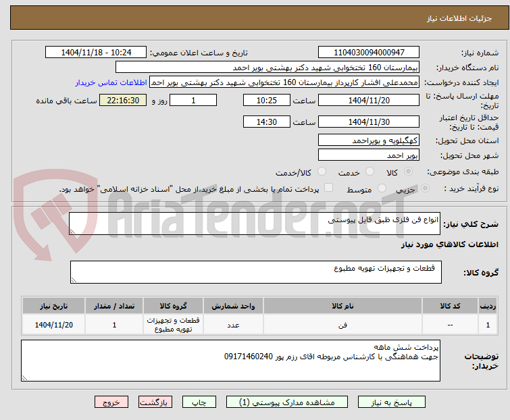Select the خدمت radio button
This screenshot has height=420, width=510.
369,172
